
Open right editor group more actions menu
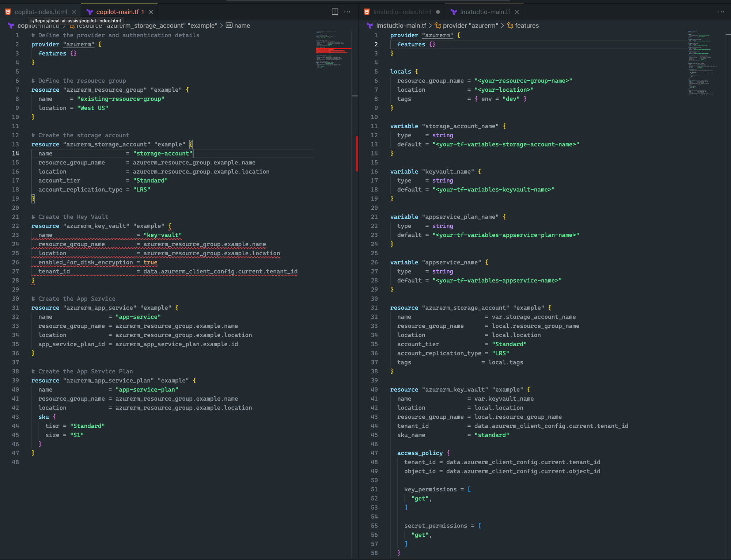click(x=721, y=12)
